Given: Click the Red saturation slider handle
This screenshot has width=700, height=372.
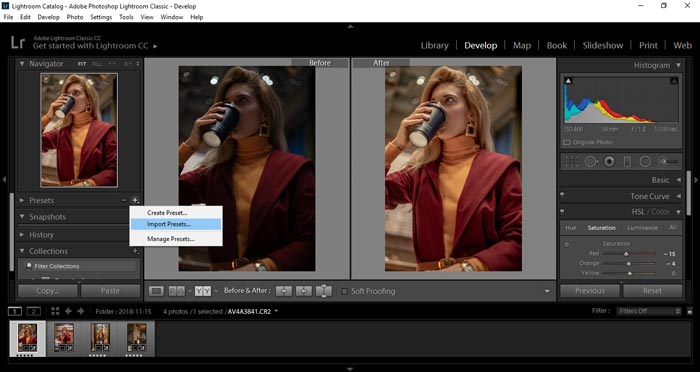Looking at the screenshot, I should click(626, 254).
